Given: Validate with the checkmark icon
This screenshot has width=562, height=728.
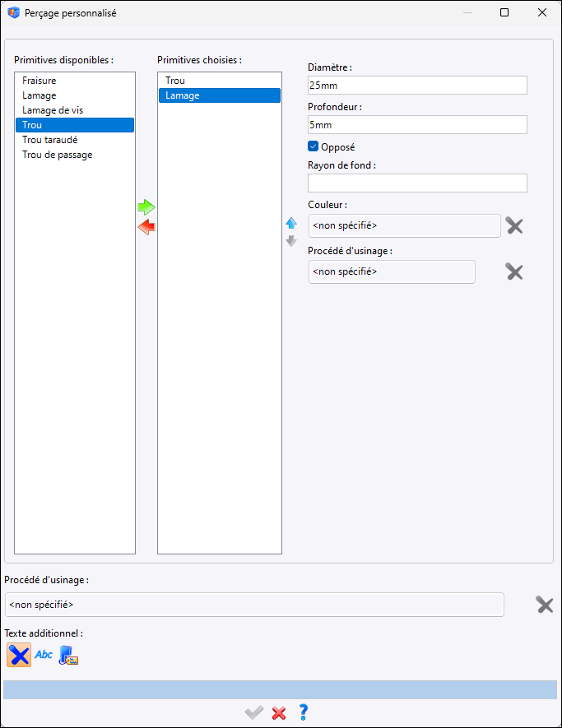Looking at the screenshot, I should tap(254, 712).
